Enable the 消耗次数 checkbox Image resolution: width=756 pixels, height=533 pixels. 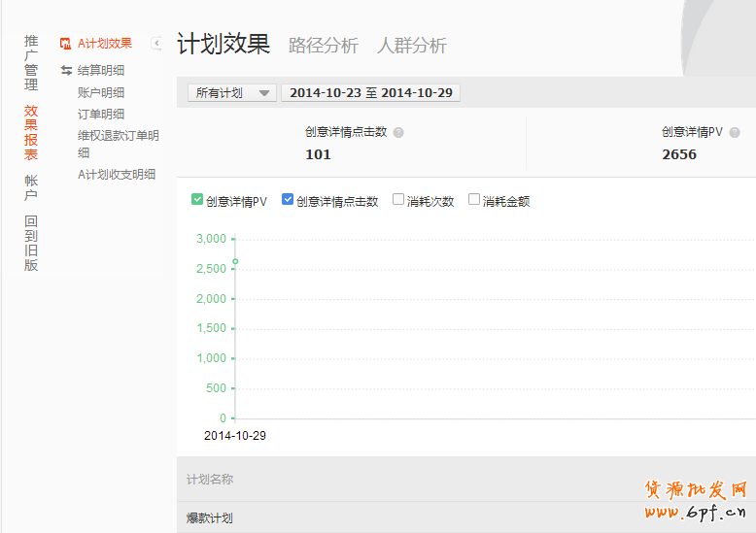click(x=398, y=200)
